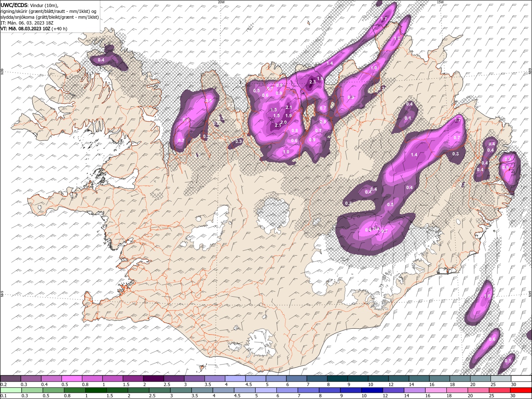532x399 pixels.
Task: Pick dark teal snow swatch between 8 and 9
Action: 337,379
